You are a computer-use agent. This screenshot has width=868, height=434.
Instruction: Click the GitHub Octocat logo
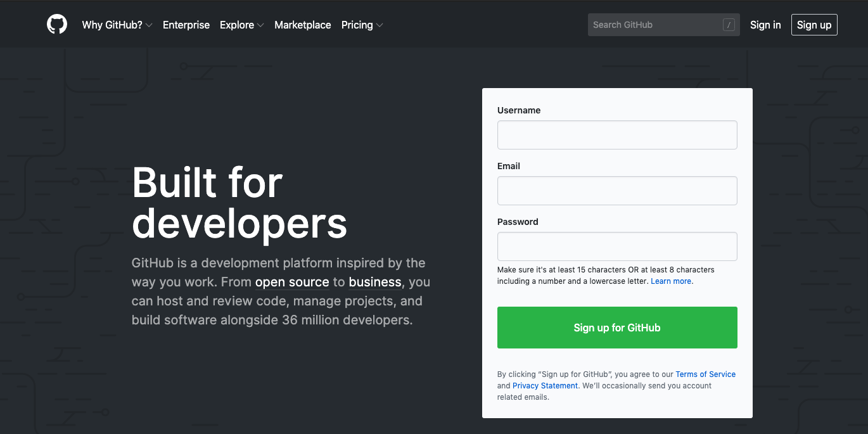point(57,25)
